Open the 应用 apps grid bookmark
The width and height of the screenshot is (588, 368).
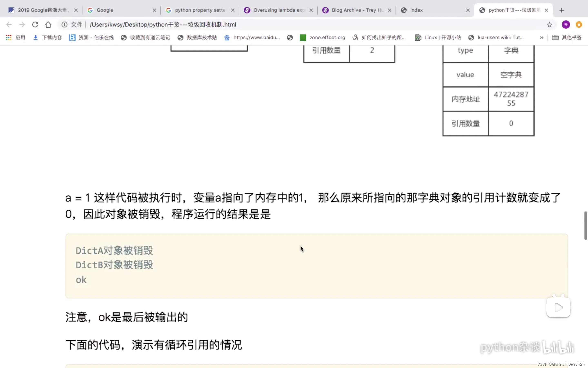(x=16, y=37)
